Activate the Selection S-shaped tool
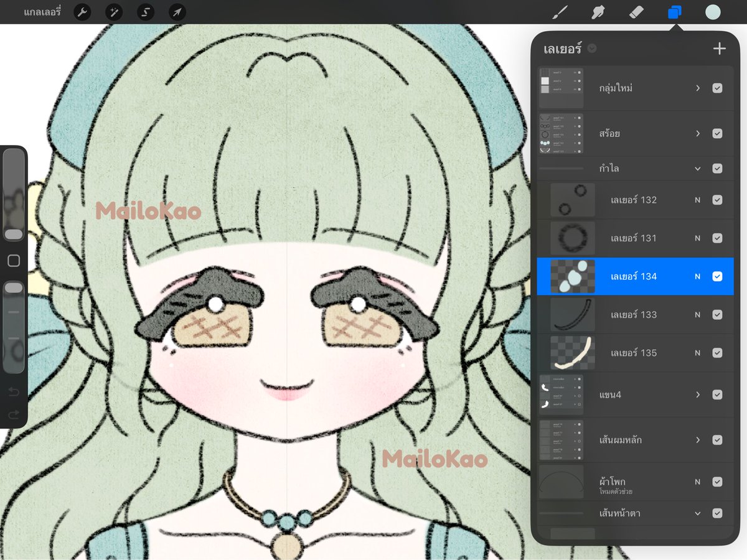The image size is (747, 560). click(146, 12)
